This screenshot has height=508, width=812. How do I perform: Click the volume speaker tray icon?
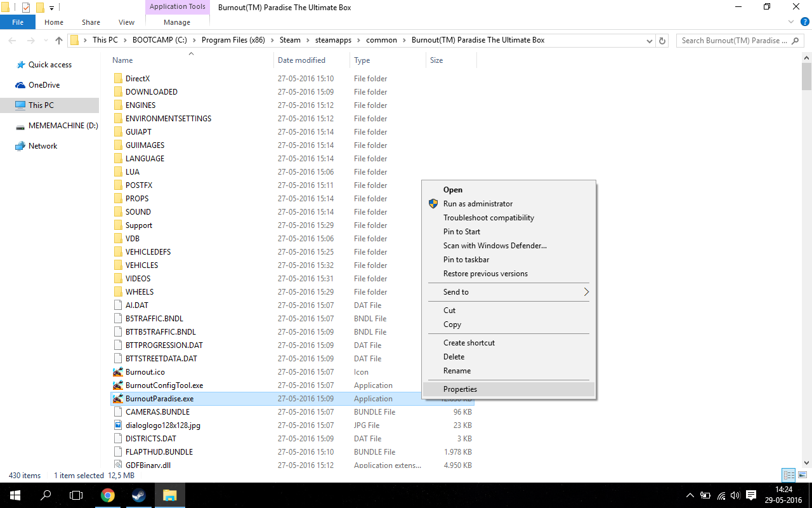[x=736, y=495]
